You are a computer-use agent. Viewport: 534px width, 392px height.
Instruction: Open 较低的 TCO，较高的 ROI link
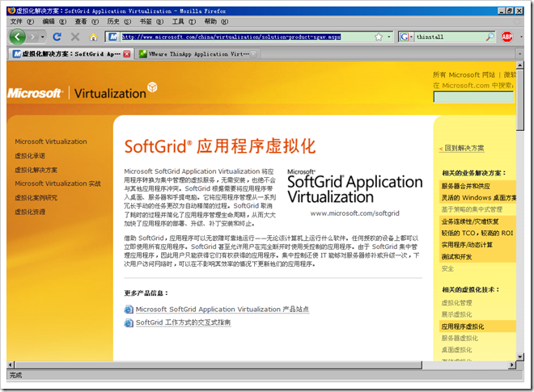point(477,233)
